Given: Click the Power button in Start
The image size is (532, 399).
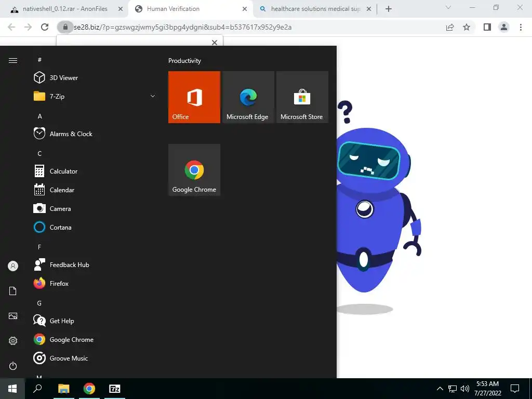Looking at the screenshot, I should click(13, 366).
